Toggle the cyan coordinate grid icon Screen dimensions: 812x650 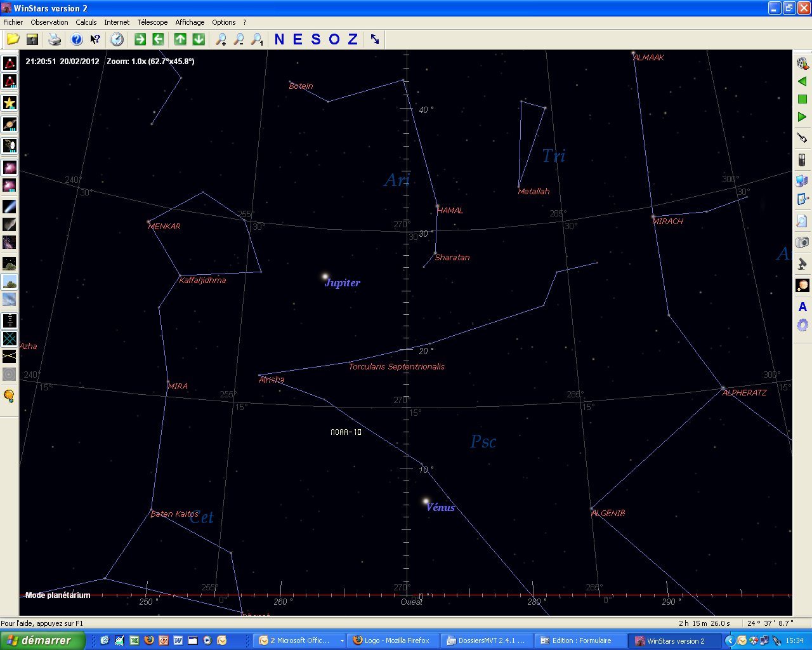[x=10, y=339]
